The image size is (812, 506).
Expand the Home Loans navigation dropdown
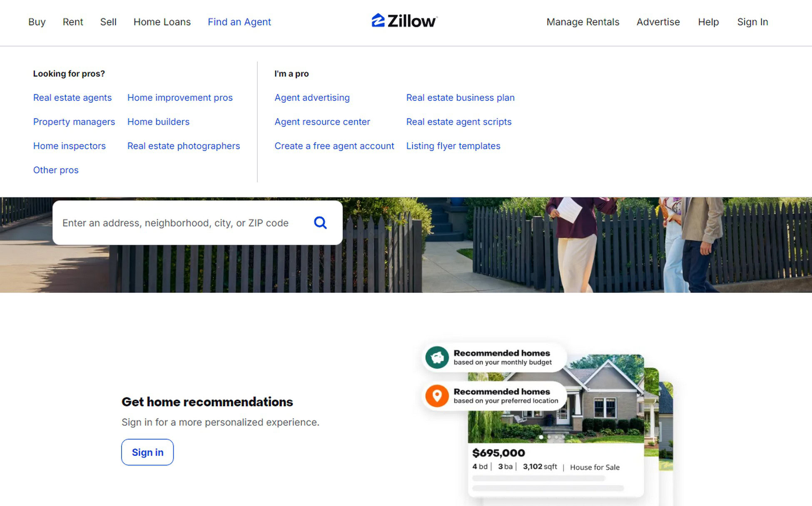[x=162, y=22]
